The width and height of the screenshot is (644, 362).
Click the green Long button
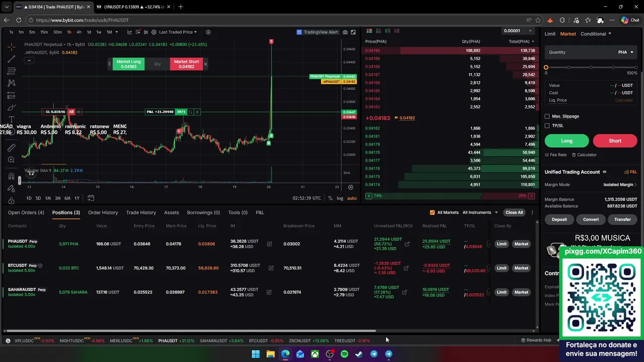[567, 141]
